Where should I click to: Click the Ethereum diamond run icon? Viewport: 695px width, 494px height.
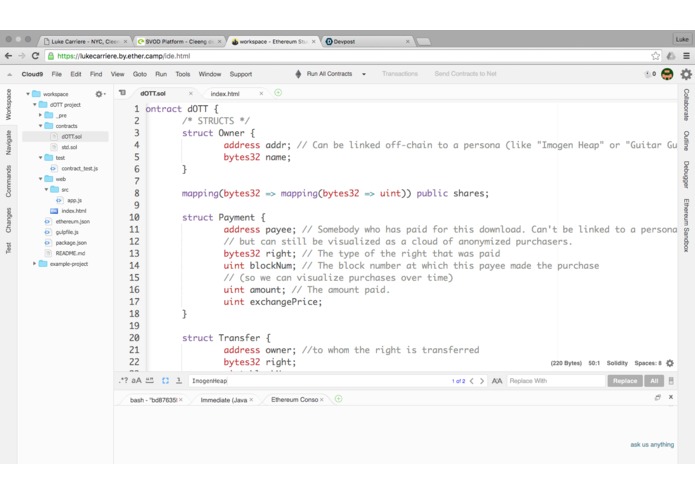298,74
